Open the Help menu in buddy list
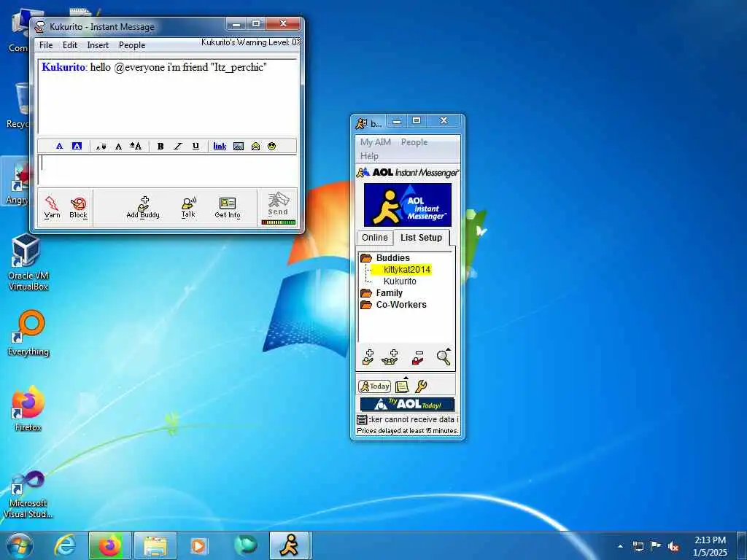Viewport: 747px width, 560px height. click(x=369, y=156)
